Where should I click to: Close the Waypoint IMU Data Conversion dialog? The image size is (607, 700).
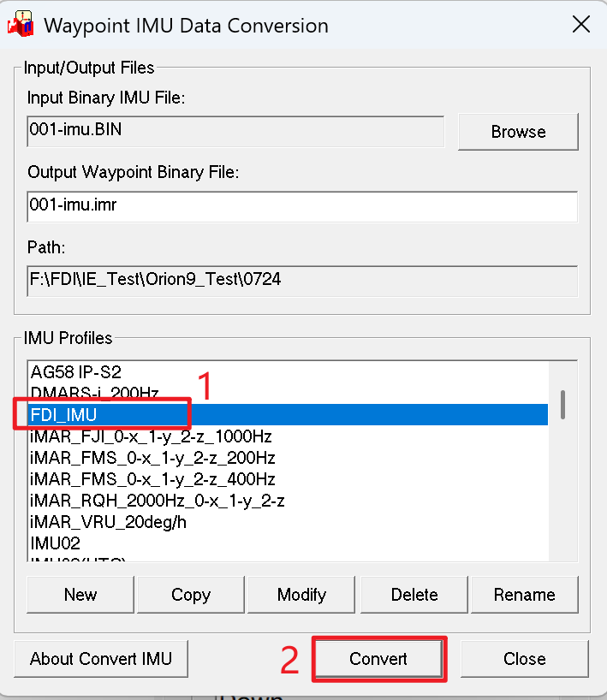581,24
